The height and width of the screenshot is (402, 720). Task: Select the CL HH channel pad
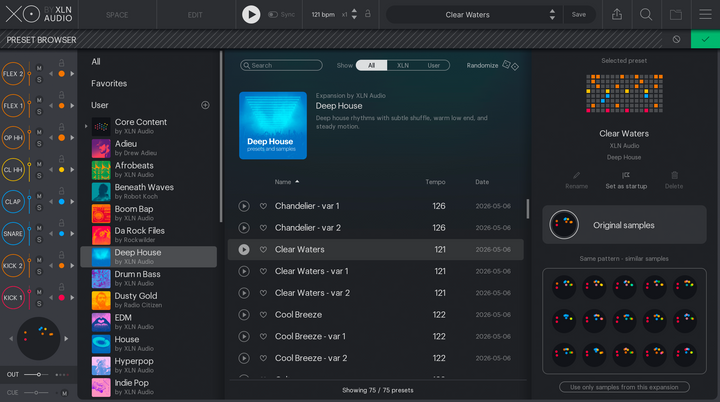[13, 170]
